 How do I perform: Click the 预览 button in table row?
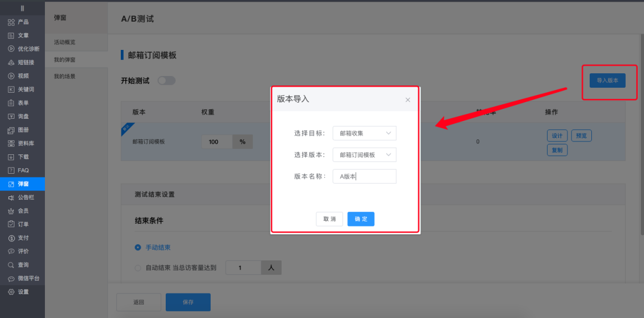coord(581,136)
